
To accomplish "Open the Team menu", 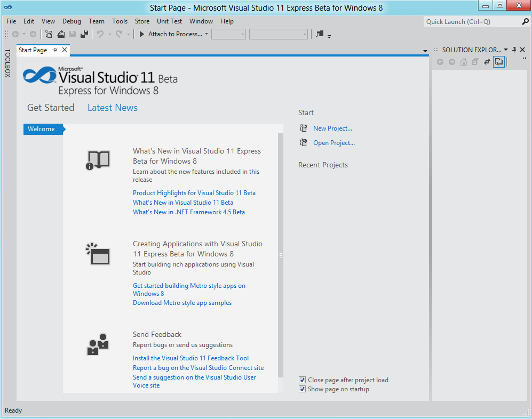I will coord(97,21).
